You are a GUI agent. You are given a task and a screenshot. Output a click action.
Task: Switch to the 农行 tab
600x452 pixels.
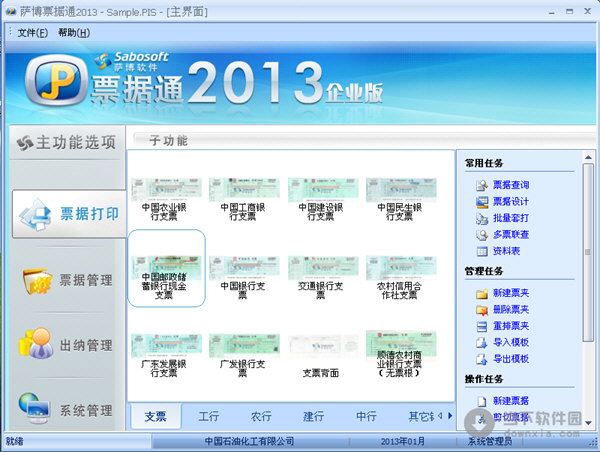261,416
